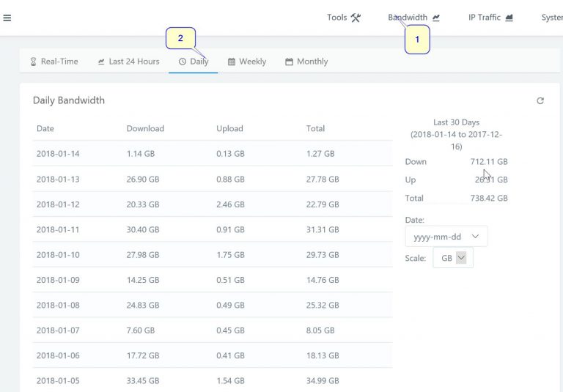Click the Weekly calendar icon
This screenshot has width=563, height=392.
tap(232, 62)
